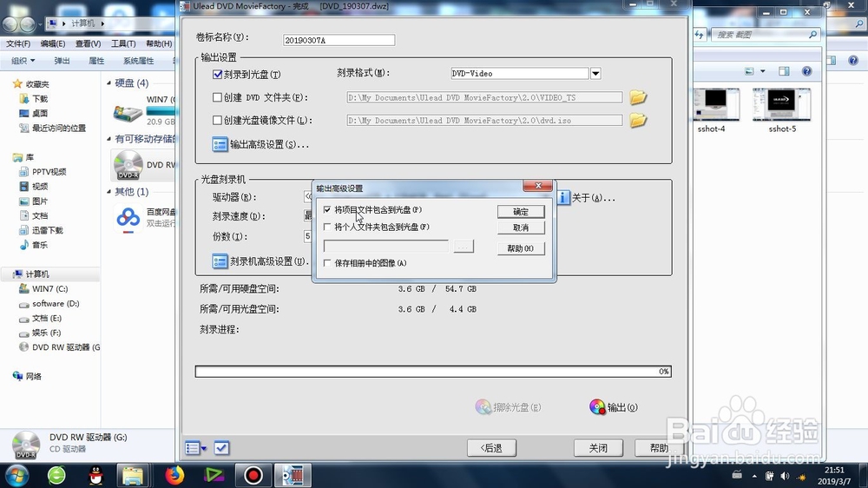Image resolution: width=868 pixels, height=488 pixels.
Task: Collapse the removable storage devices group
Action: click(x=109, y=138)
